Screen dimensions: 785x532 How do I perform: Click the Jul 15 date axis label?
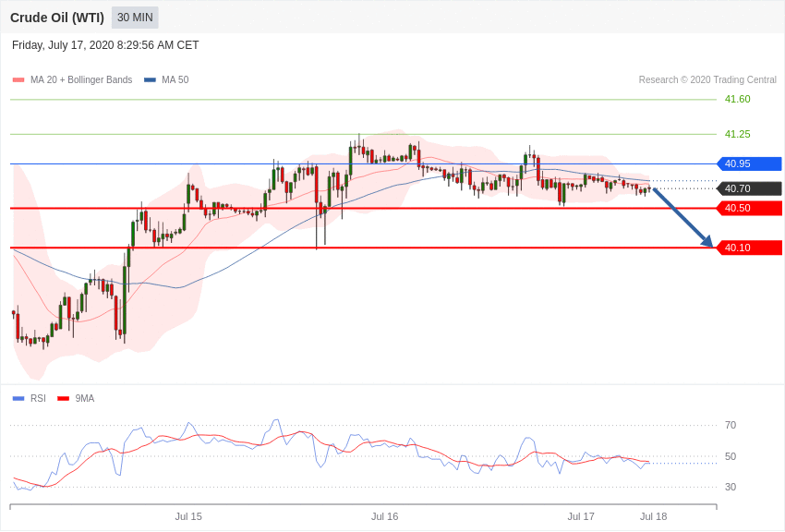[188, 516]
